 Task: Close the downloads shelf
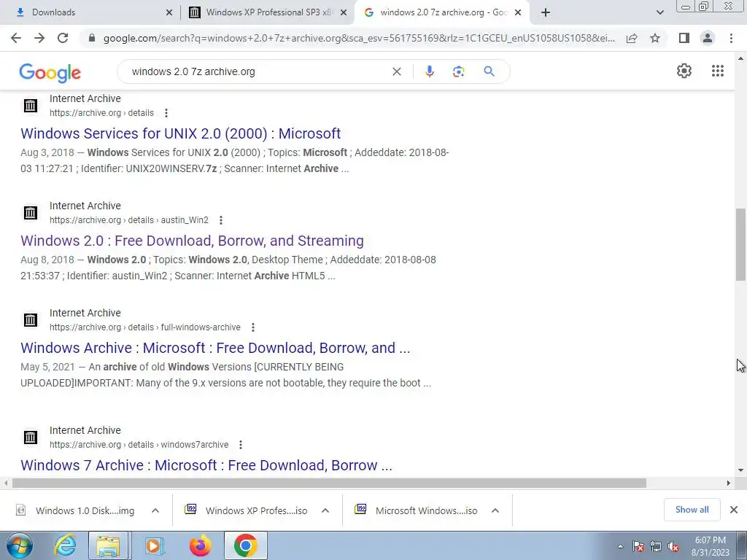pyautogui.click(x=734, y=510)
